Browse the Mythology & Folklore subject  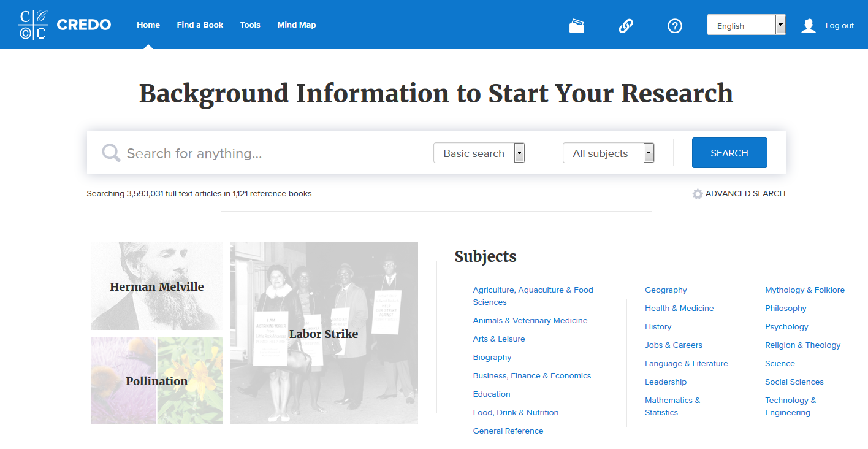pyautogui.click(x=804, y=290)
